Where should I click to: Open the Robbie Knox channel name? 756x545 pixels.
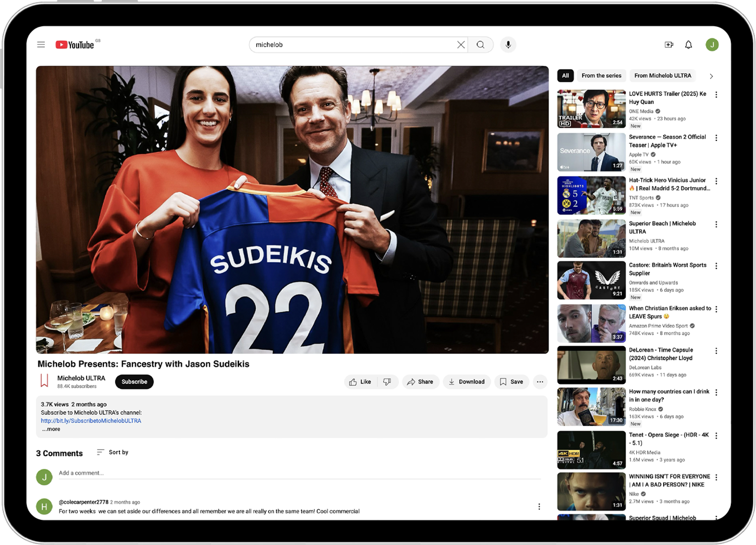[x=643, y=409]
